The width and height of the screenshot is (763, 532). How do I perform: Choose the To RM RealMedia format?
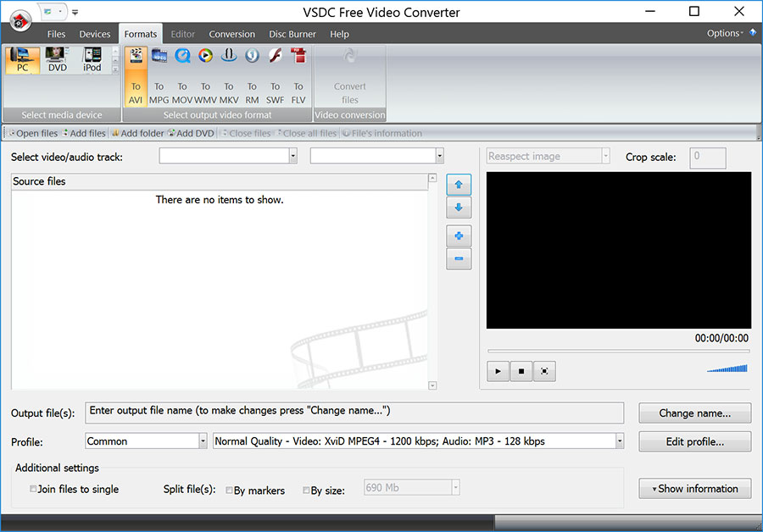point(252,76)
